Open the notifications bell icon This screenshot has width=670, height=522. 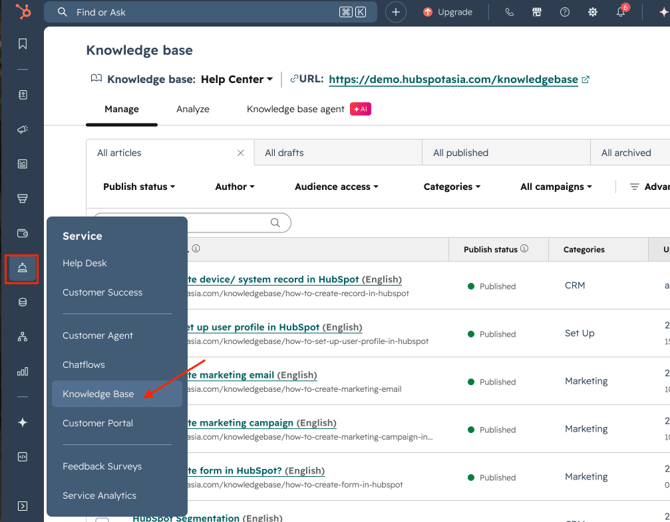point(621,12)
